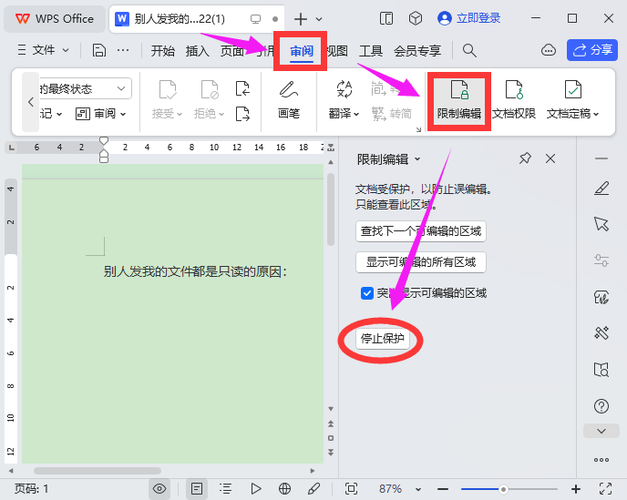Click the Document Permission (文档权限) icon
This screenshot has width=627, height=500.
514,100
